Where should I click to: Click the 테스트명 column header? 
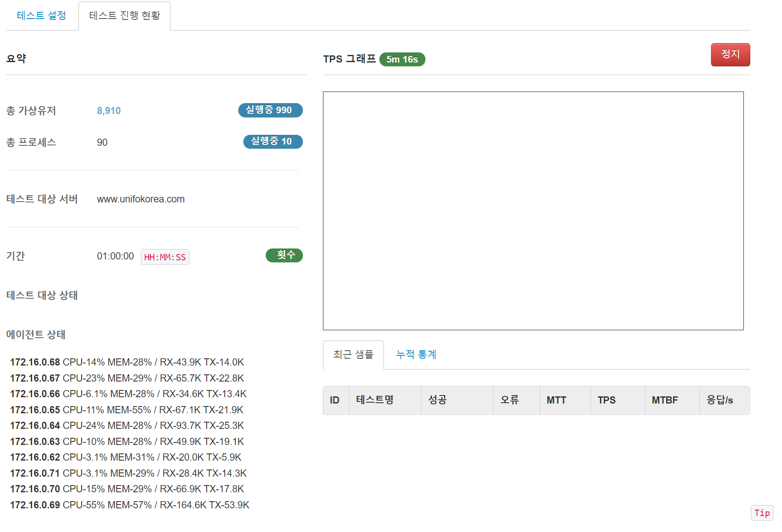[375, 400]
